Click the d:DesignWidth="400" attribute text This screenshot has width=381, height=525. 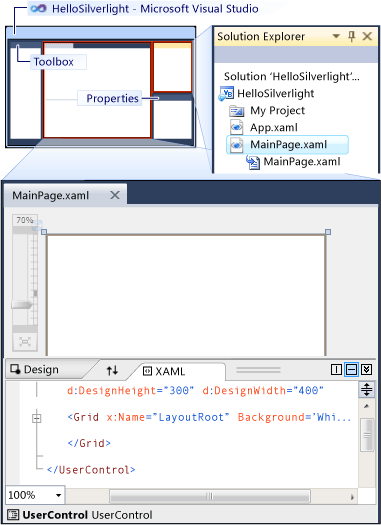click(x=263, y=391)
